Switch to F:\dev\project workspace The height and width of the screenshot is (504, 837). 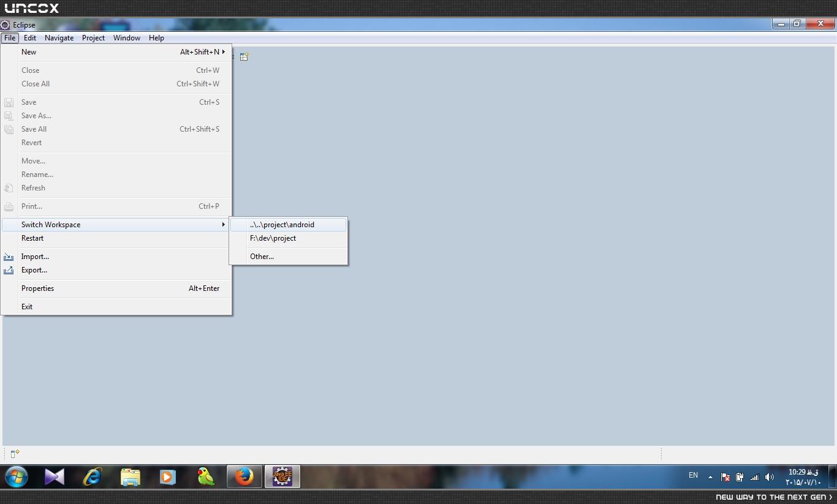click(289, 238)
